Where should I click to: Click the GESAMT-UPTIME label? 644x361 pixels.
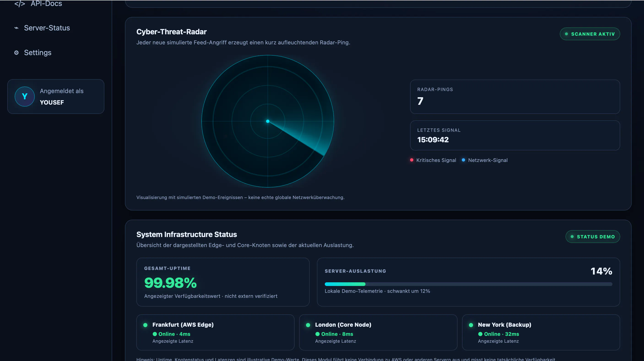point(167,268)
